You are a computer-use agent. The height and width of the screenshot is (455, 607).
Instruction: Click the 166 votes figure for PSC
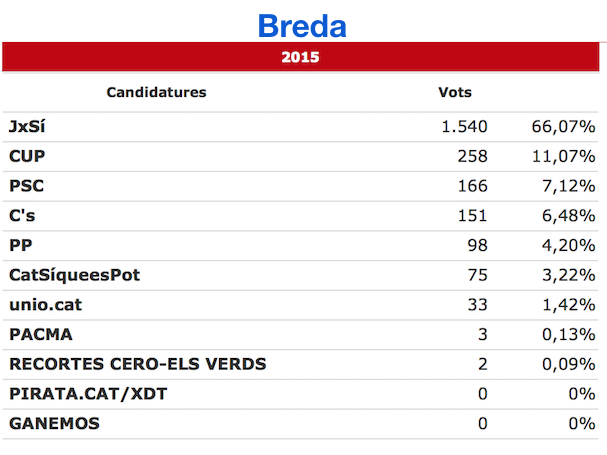[x=473, y=186]
